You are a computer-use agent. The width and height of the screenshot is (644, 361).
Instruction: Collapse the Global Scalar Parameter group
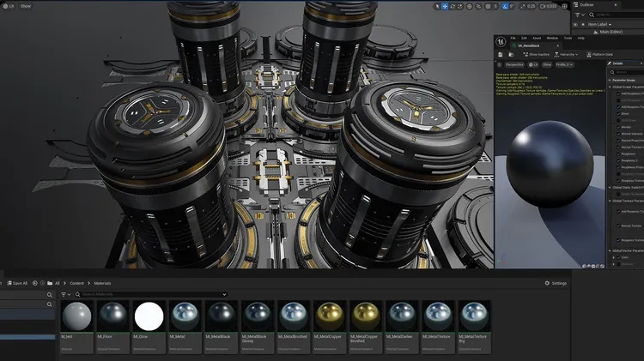(x=610, y=87)
